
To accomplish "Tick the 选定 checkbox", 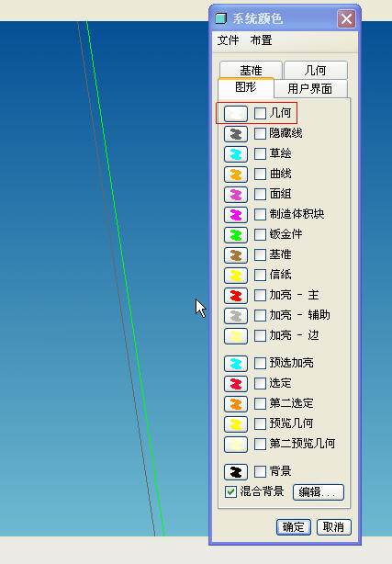I will tap(260, 383).
